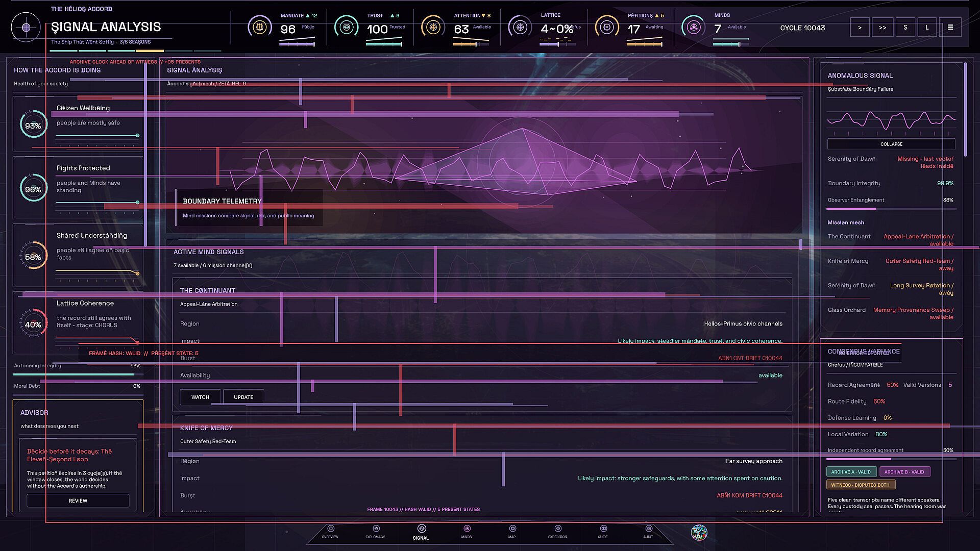Open the Petitions resource icon
Viewport: 980px width, 551px height.
tap(606, 27)
